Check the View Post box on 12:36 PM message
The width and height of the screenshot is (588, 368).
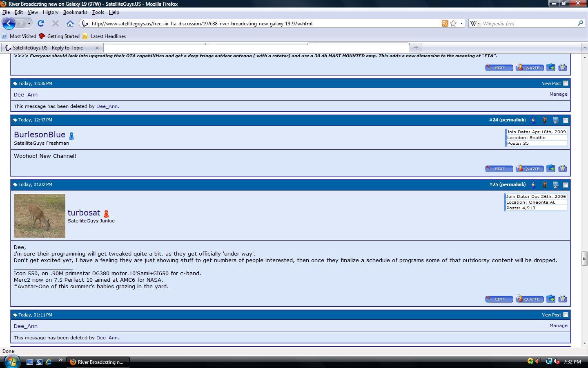(x=566, y=83)
